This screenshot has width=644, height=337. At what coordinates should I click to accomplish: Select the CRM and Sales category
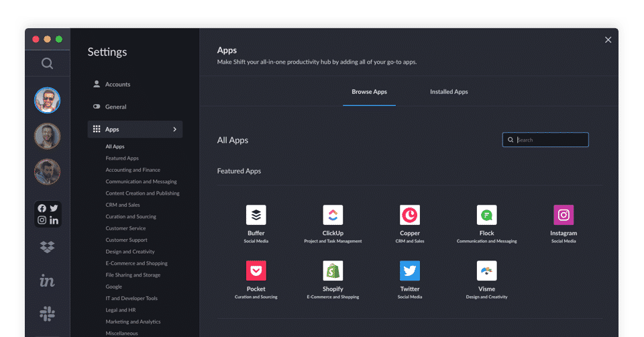[122, 205]
